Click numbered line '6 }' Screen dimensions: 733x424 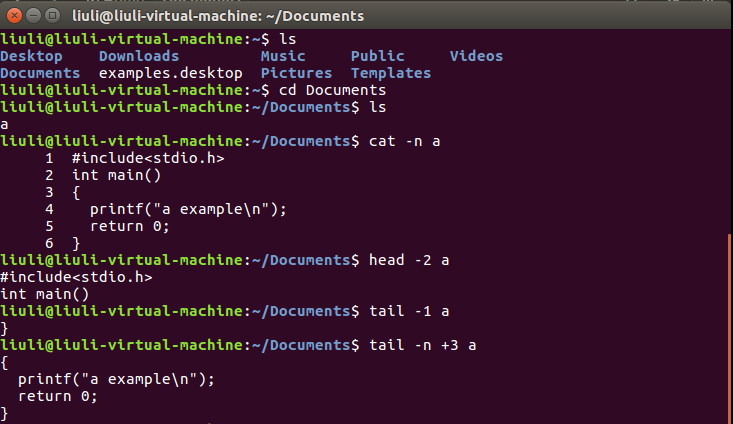click(62, 244)
